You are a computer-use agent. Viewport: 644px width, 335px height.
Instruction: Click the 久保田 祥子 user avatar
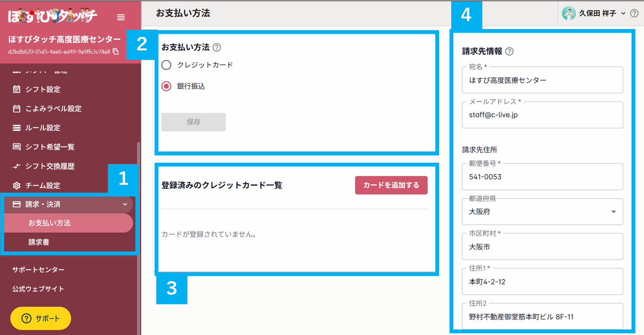[x=569, y=13]
